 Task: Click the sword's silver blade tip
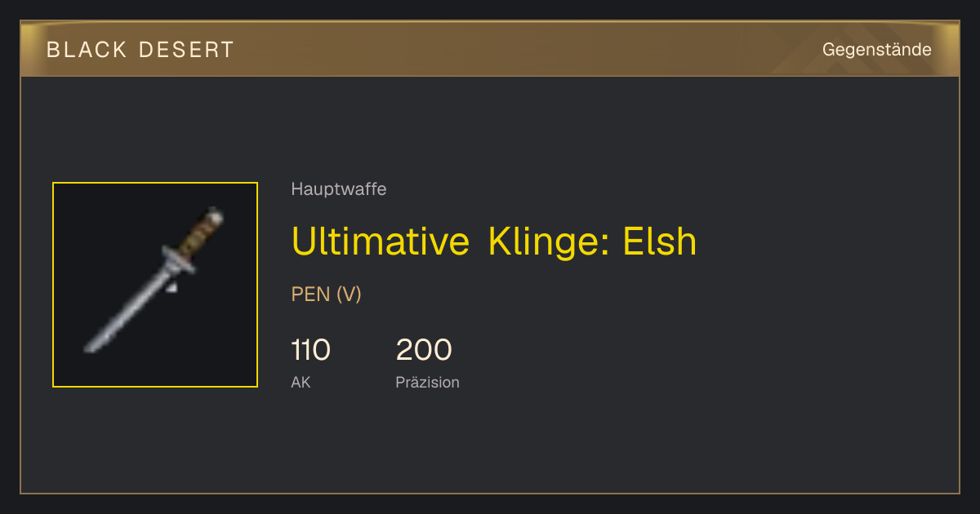(91, 346)
